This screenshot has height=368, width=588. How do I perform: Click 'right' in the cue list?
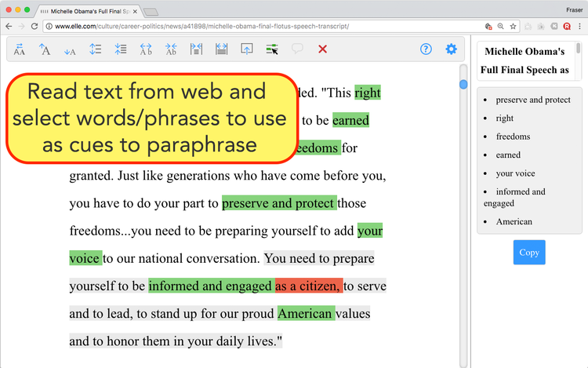point(504,118)
